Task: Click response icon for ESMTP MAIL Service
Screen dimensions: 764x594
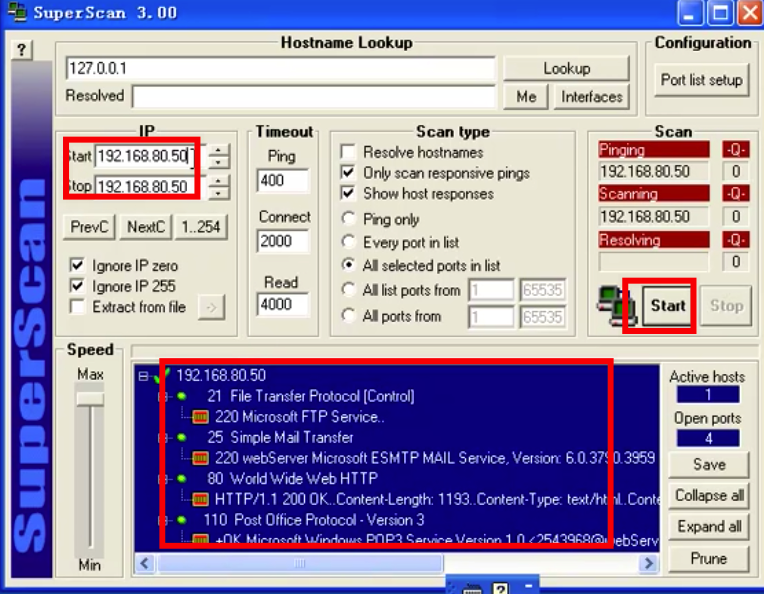Action: [200, 458]
